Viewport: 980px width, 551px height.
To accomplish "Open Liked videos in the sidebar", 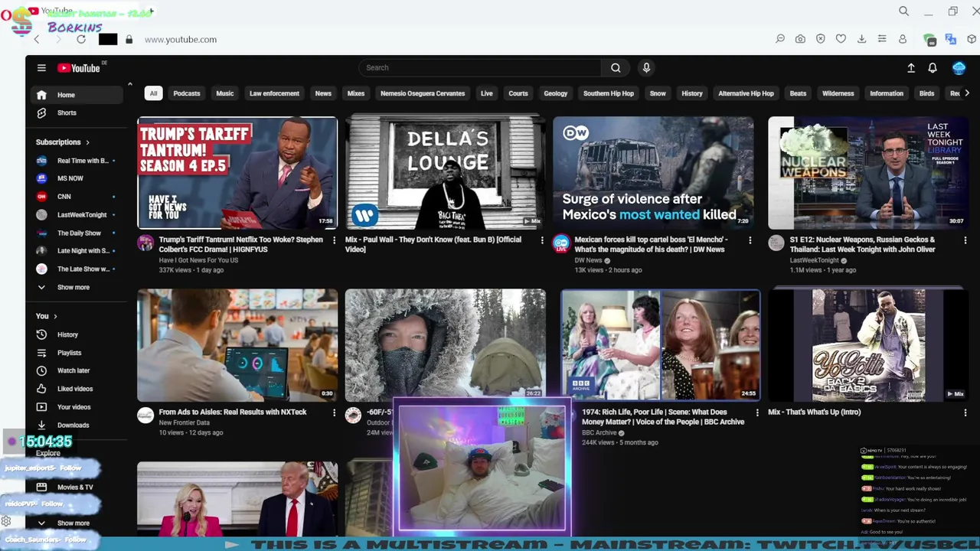I will 77,389.
